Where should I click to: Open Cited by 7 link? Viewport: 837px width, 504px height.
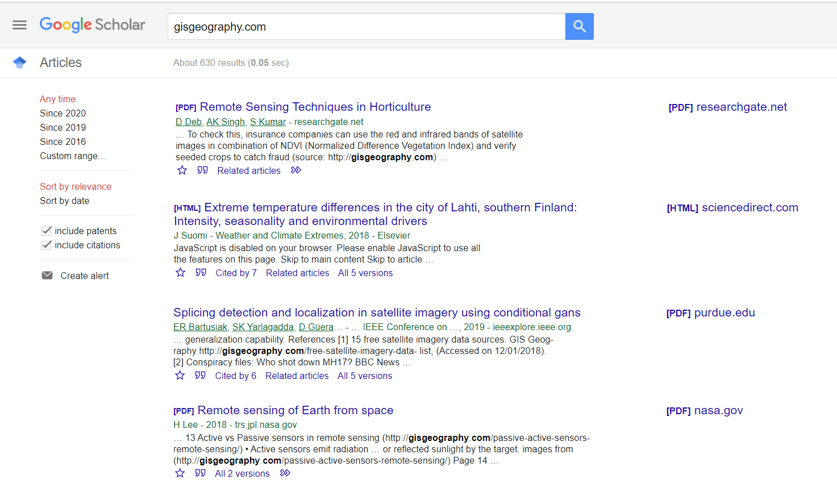pos(236,273)
